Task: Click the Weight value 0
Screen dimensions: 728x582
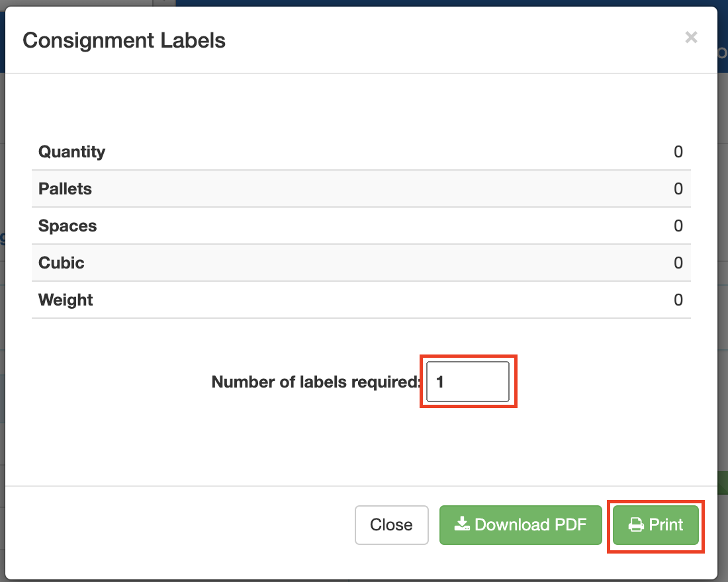Action: point(678,300)
